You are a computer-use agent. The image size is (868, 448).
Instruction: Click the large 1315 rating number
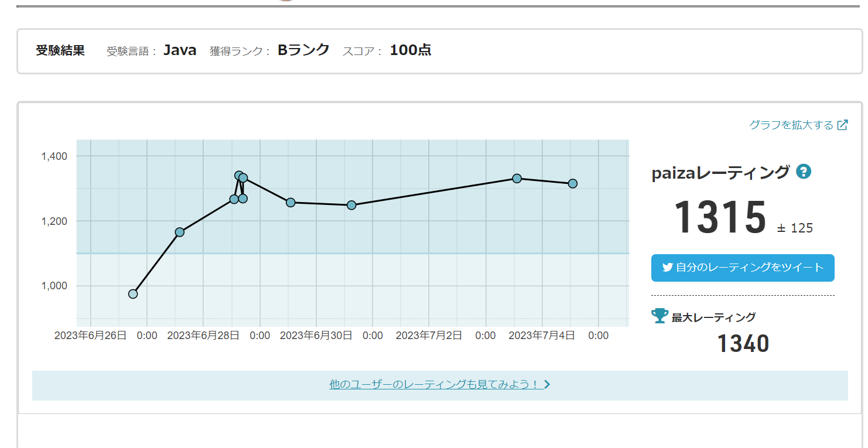click(x=720, y=217)
